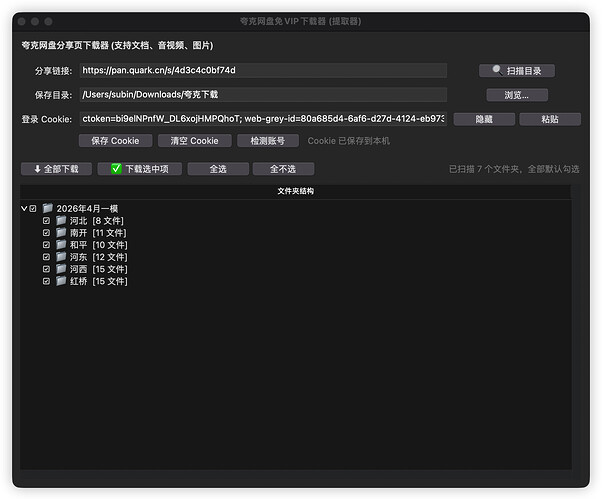Toggle the 河东 folder checkbox

[46, 257]
